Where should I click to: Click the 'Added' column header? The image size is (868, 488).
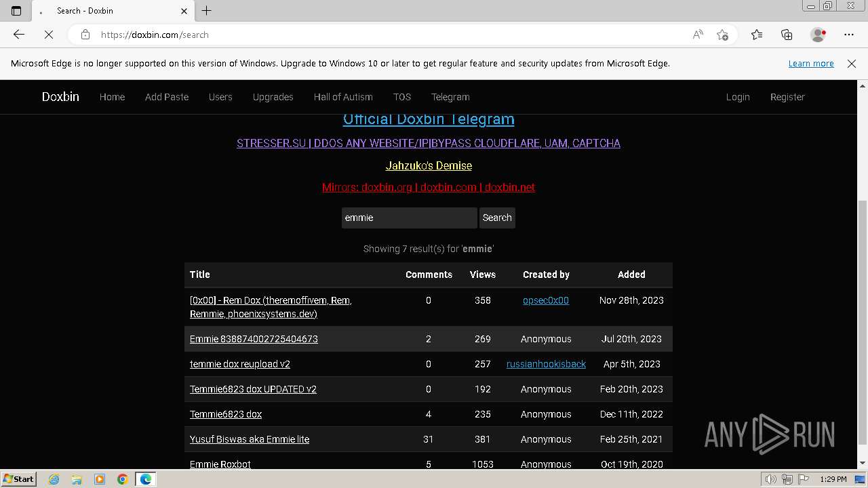coord(631,274)
